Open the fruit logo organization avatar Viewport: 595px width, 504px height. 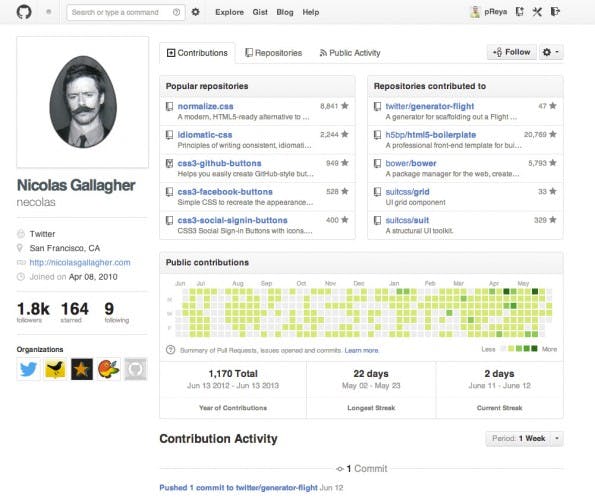tap(109, 369)
